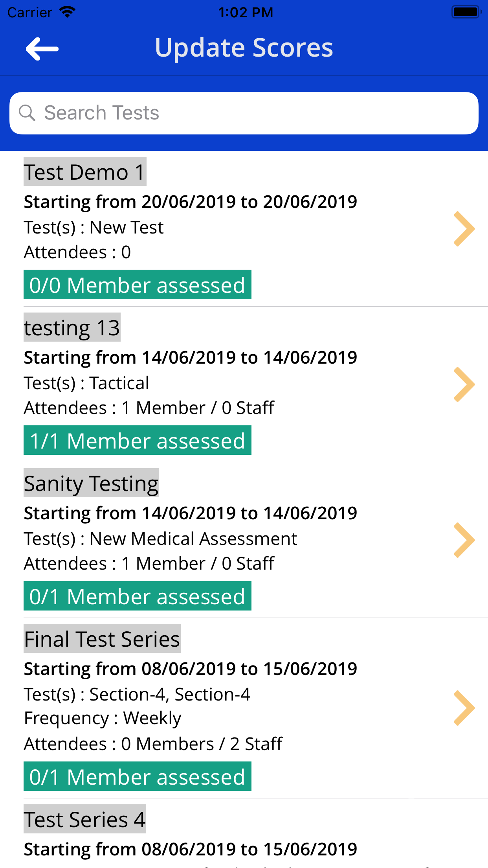Open Final Test Series chevron
488x868 pixels.
pos(464,708)
